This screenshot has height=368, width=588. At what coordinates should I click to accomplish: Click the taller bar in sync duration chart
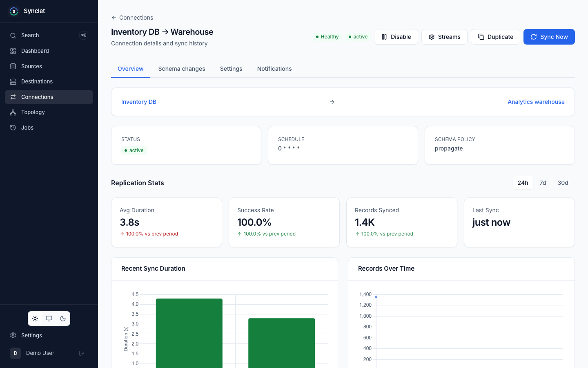click(189, 333)
